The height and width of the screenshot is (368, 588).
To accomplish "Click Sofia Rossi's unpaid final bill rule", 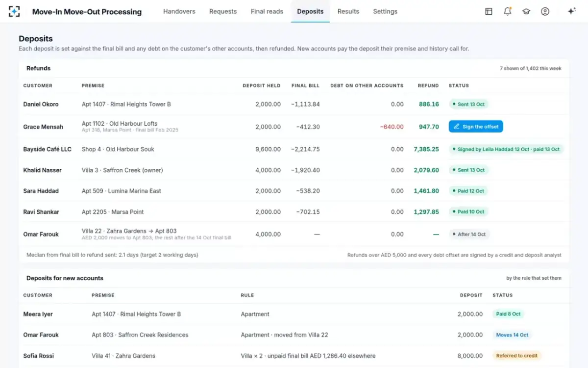I will (308, 356).
